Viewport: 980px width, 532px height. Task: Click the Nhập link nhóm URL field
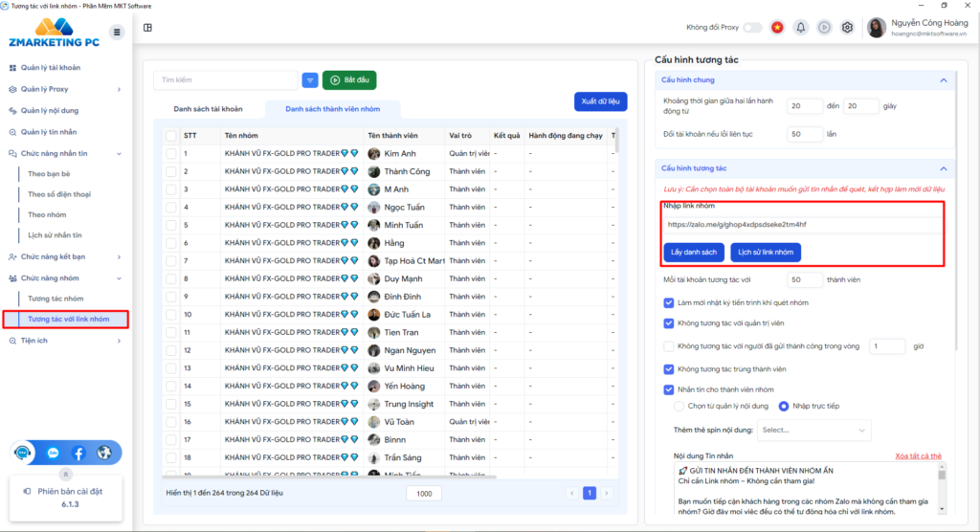tap(803, 225)
